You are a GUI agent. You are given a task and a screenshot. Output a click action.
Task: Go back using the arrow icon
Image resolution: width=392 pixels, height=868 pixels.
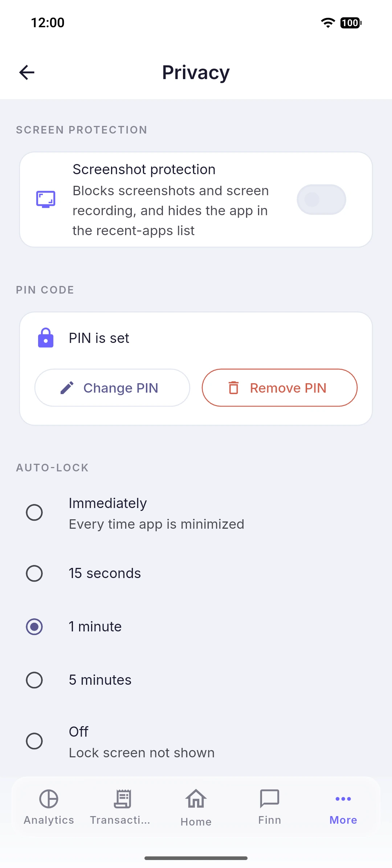27,72
